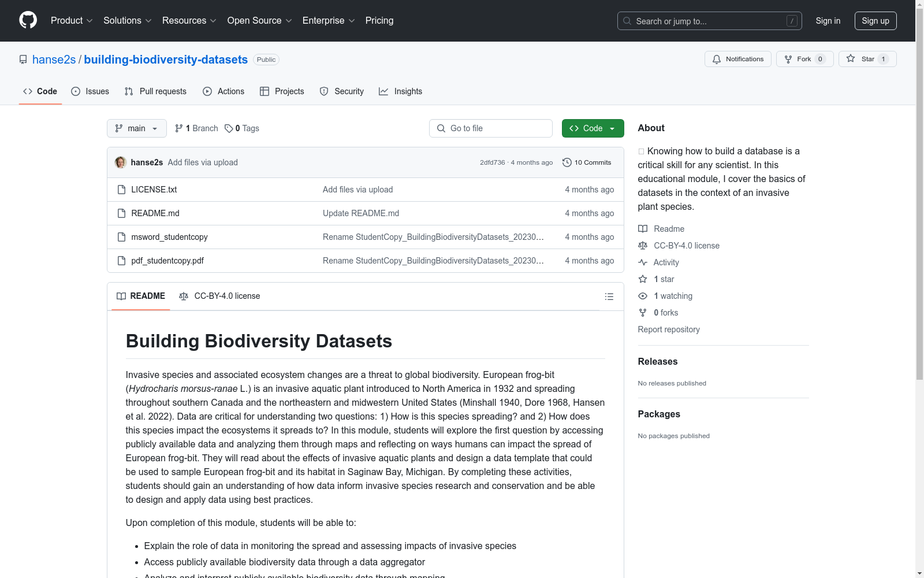Click the Go to file search field
The image size is (924, 578).
[x=491, y=128]
